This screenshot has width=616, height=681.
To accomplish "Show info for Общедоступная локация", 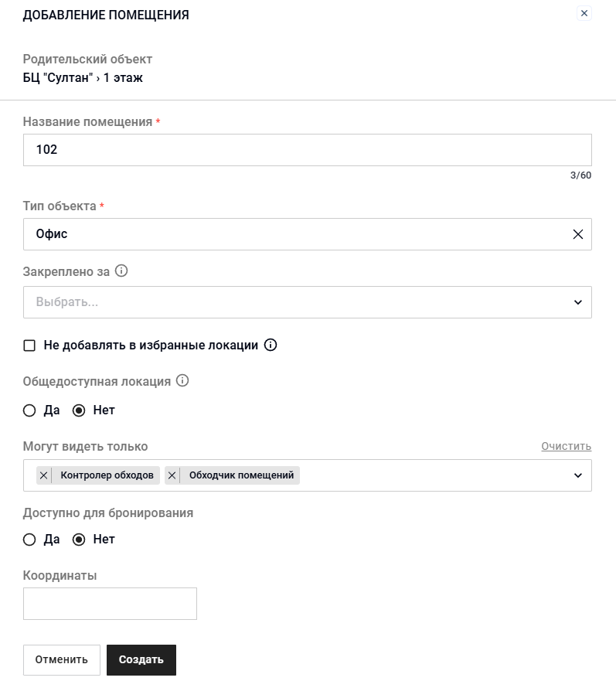I will [x=182, y=381].
